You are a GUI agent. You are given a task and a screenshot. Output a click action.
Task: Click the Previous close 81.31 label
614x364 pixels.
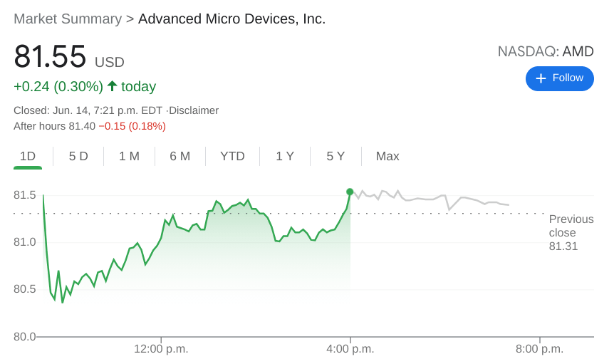tap(571, 233)
